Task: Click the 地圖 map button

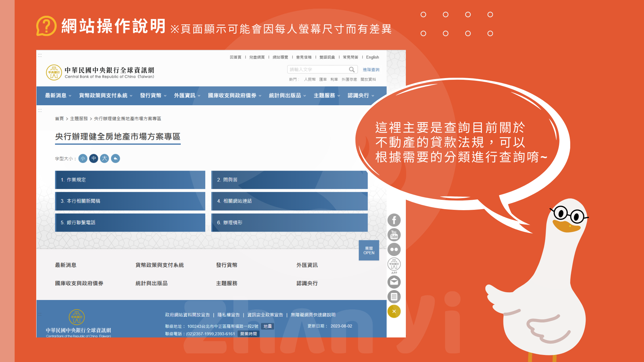Action: [x=268, y=326]
